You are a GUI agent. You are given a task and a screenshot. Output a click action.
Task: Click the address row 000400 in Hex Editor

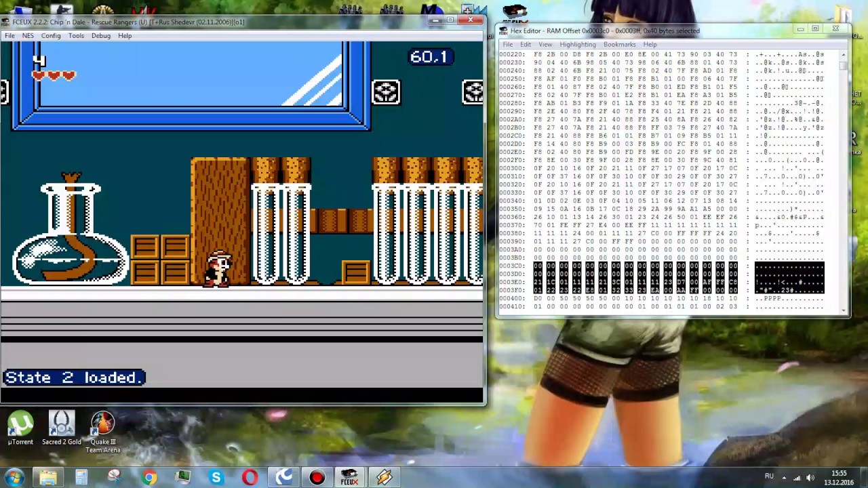tap(662, 298)
